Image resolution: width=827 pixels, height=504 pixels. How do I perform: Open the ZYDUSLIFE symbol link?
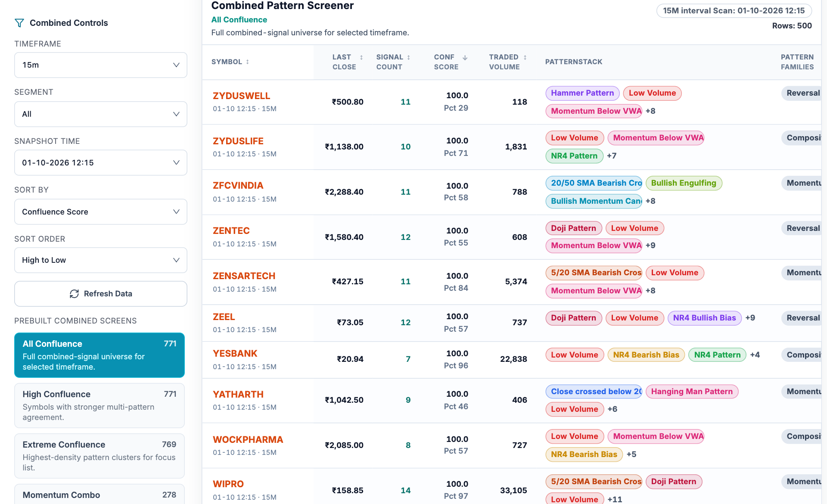point(238,141)
